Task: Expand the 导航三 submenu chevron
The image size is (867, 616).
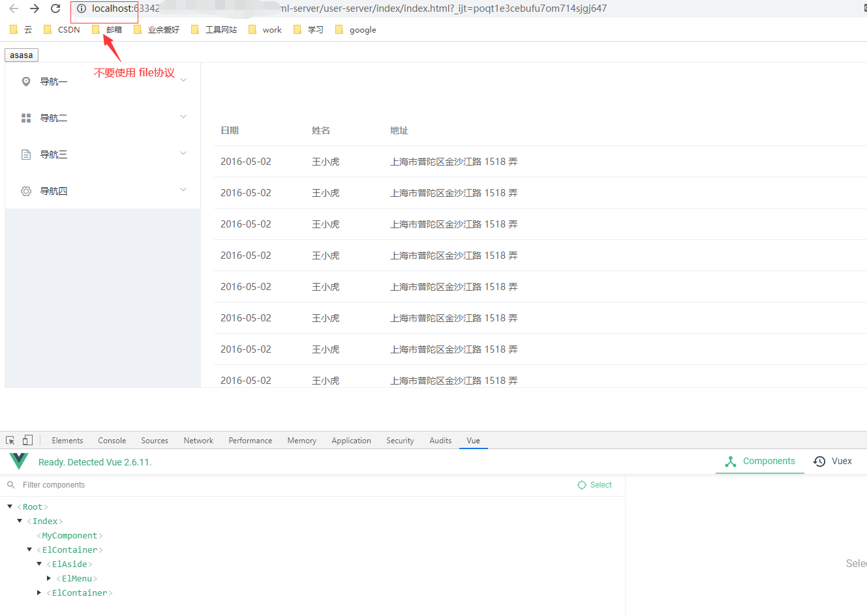Action: click(183, 153)
